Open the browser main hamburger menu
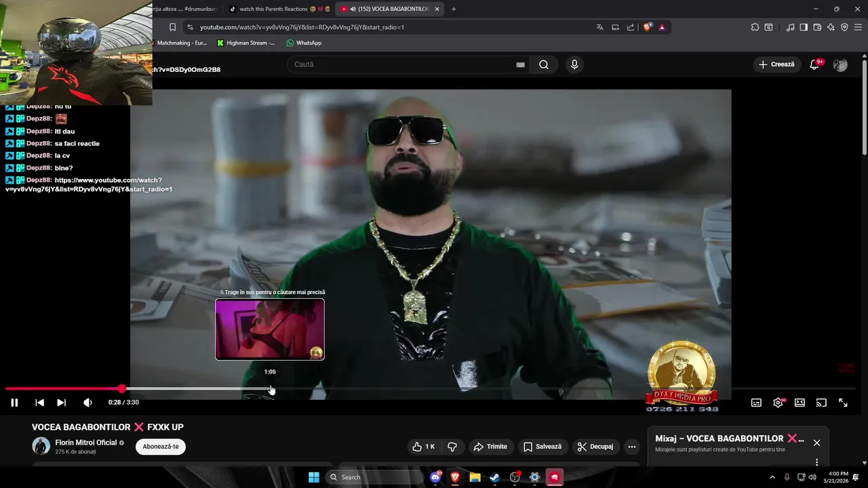The width and height of the screenshot is (868, 488). pyautogui.click(x=858, y=27)
